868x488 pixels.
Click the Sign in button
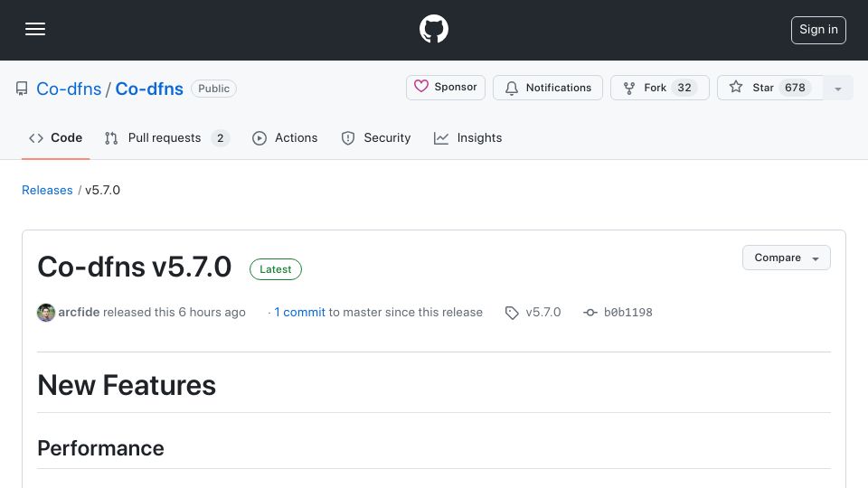point(818,30)
